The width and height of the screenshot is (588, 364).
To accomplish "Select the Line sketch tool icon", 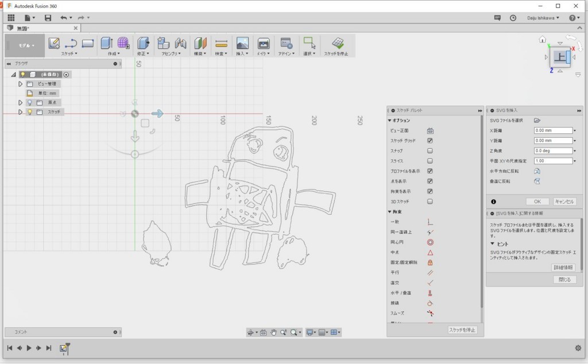I will tap(71, 44).
